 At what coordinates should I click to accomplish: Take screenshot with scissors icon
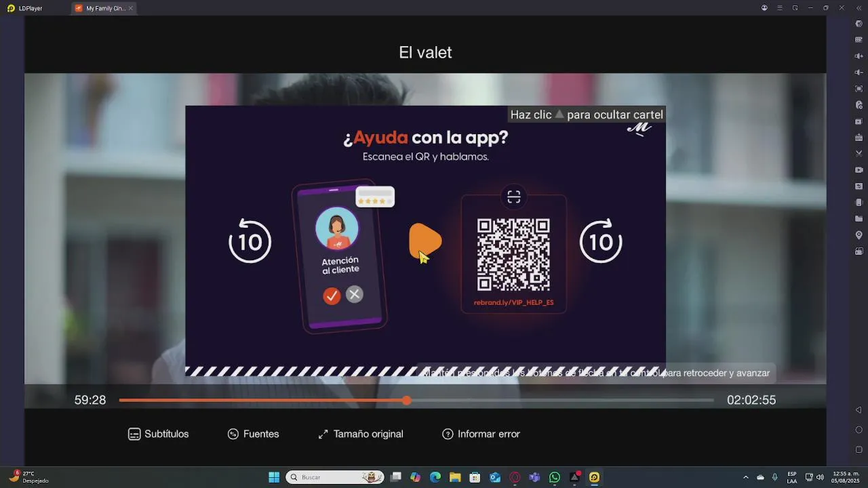(x=859, y=154)
